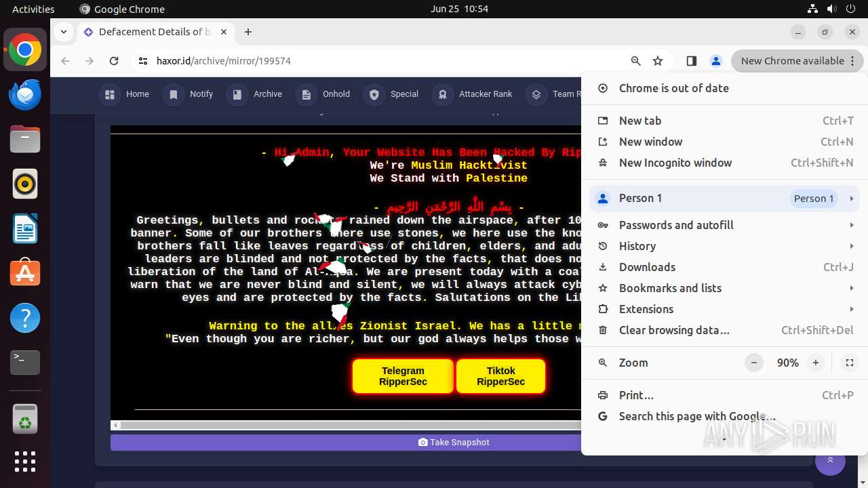Open the Files manager in the dock
This screenshot has height=488, width=868.
point(25,140)
